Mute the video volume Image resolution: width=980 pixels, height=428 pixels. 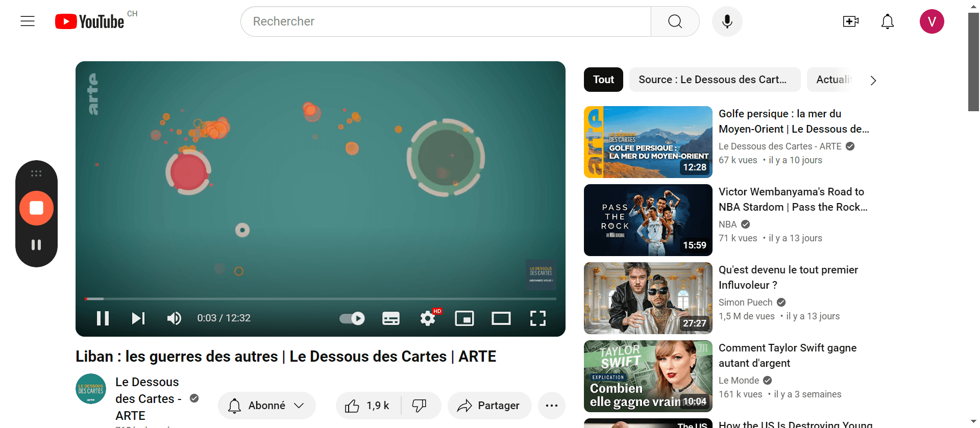coord(174,318)
